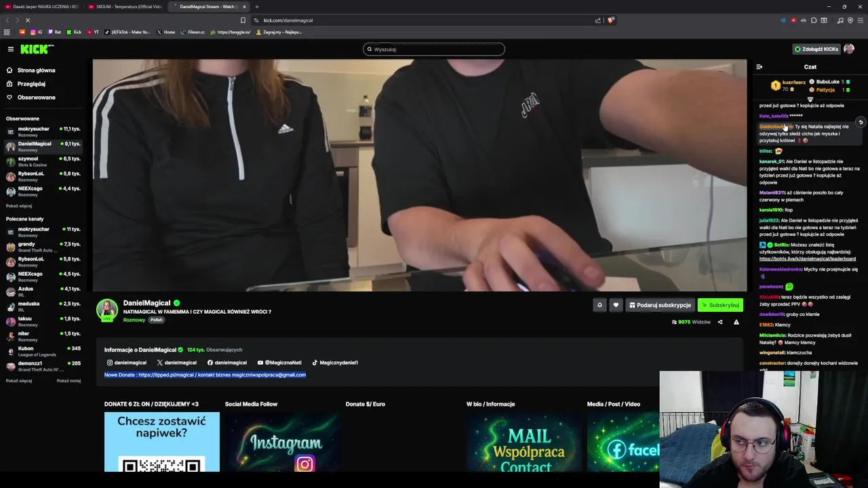Toggle follow heart for DanielMagical
868x488 pixels.
616,305
